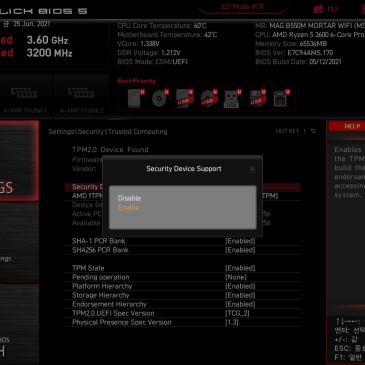Toggle A-XMP Profile 2

coord(82,97)
